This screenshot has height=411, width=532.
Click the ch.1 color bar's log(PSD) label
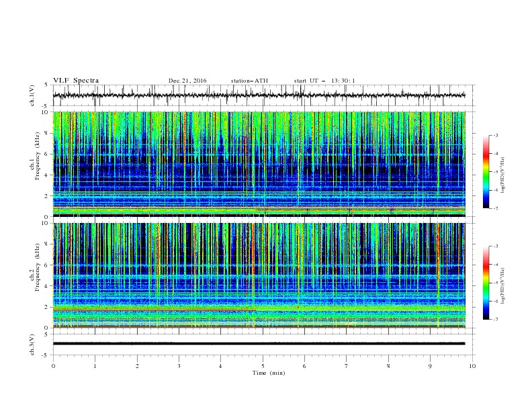(502, 175)
